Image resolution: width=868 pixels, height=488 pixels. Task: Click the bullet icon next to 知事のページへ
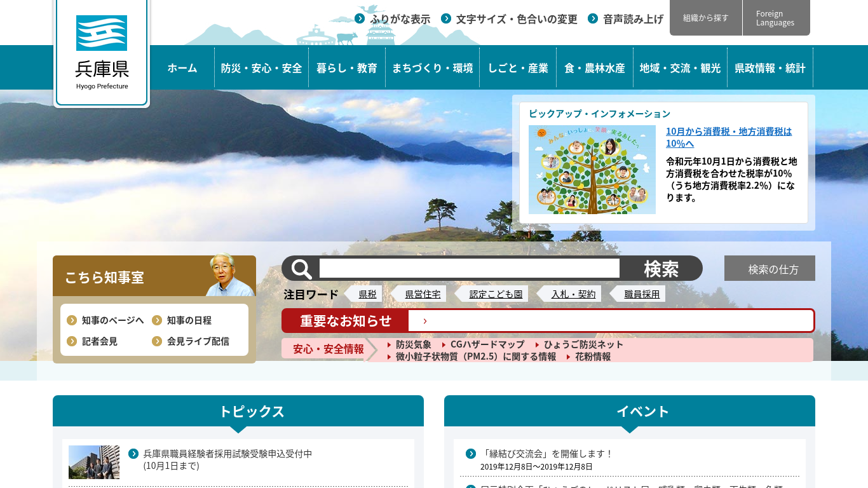tap(72, 320)
